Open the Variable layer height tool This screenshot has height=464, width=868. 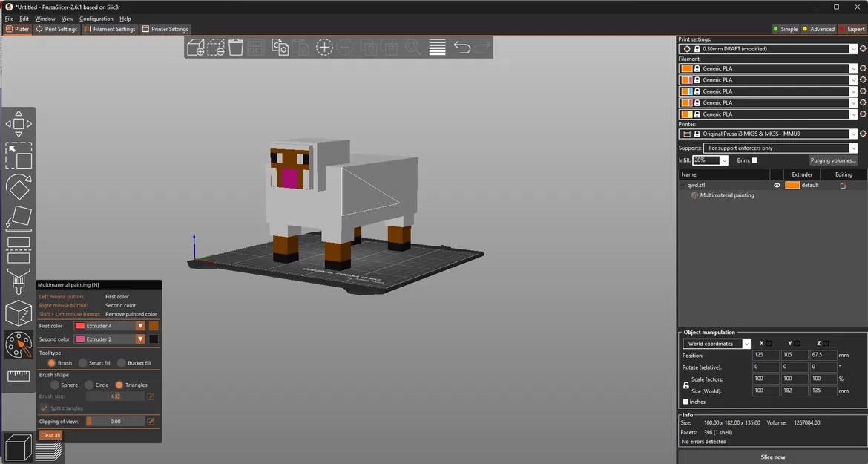[x=437, y=47]
